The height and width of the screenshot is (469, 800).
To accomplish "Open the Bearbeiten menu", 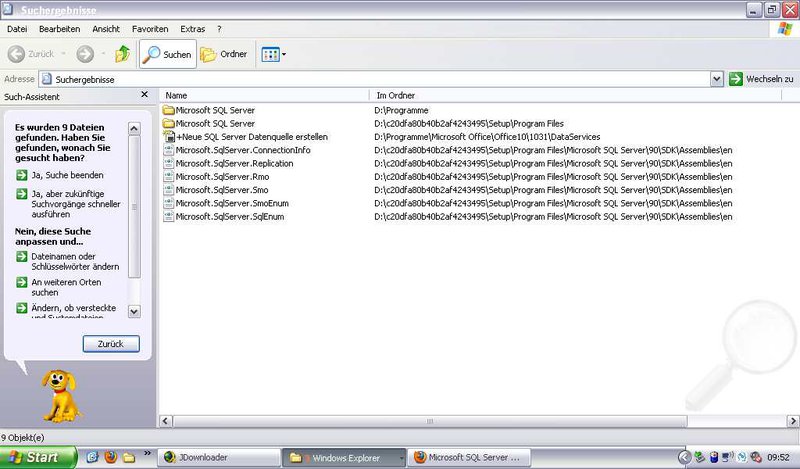I will (x=60, y=29).
